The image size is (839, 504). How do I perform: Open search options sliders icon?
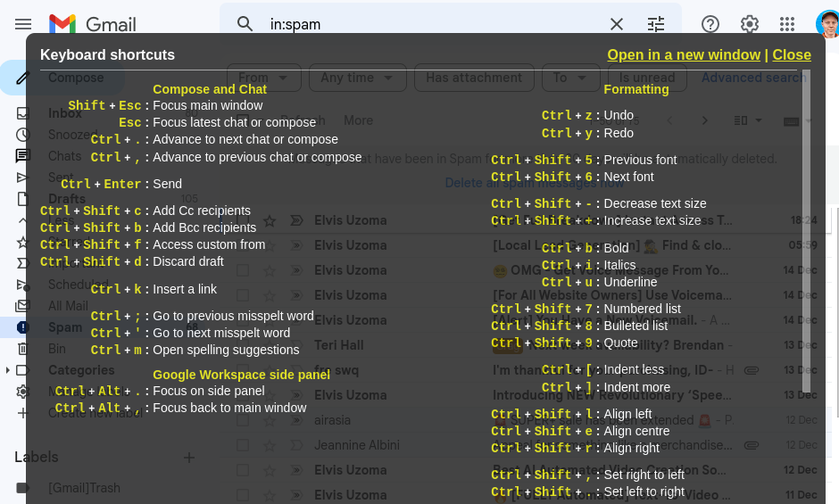(656, 24)
